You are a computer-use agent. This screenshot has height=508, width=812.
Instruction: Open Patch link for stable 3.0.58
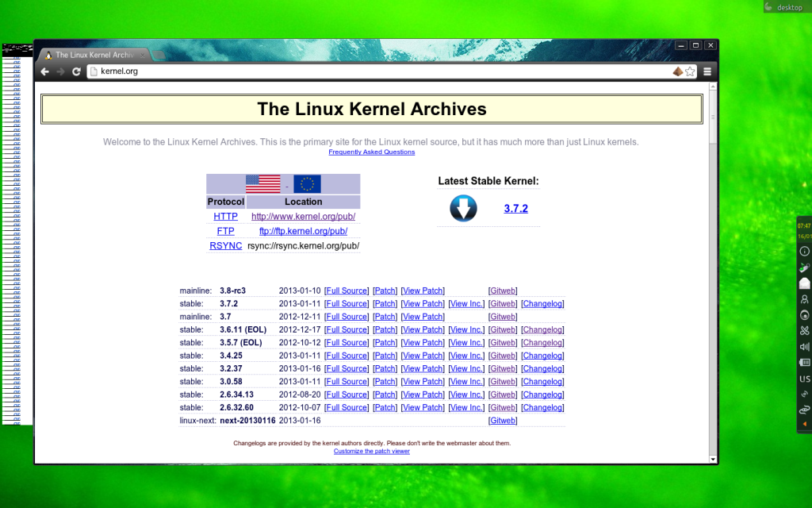[385, 382]
